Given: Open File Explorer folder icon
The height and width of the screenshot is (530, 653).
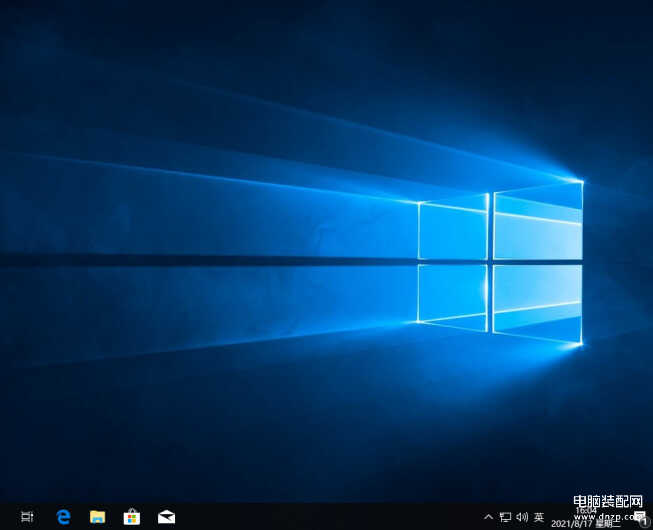Looking at the screenshot, I should coord(97,517).
